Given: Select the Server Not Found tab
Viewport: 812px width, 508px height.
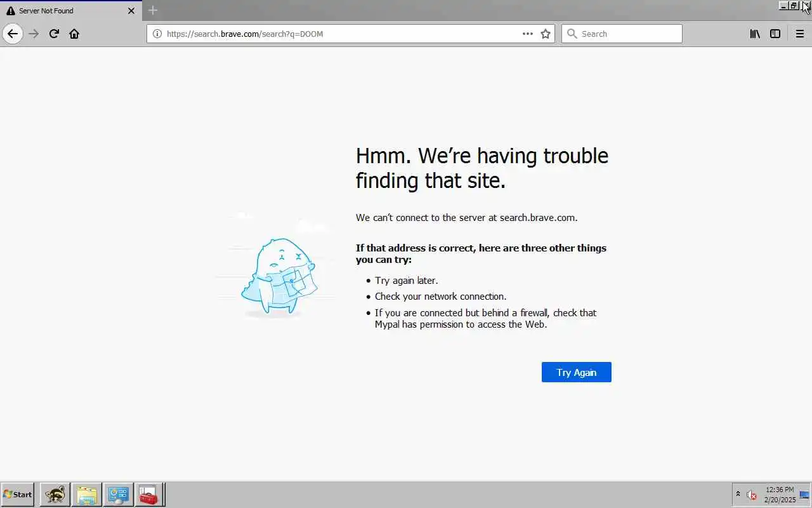Looking at the screenshot, I should pos(71,11).
